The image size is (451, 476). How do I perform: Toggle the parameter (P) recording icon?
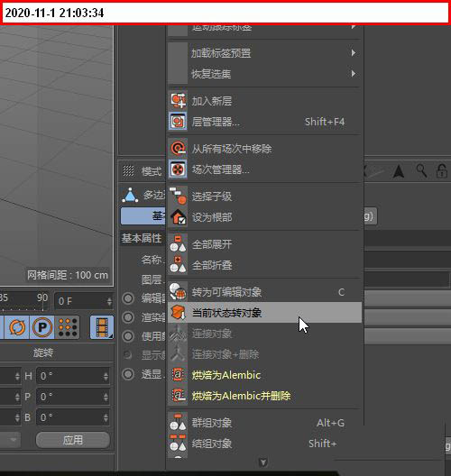[41, 327]
